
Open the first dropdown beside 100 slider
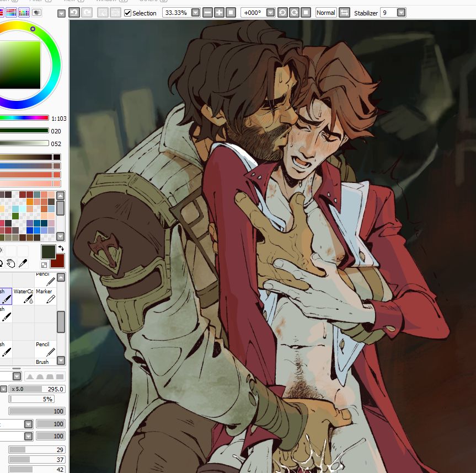[x=28, y=424]
